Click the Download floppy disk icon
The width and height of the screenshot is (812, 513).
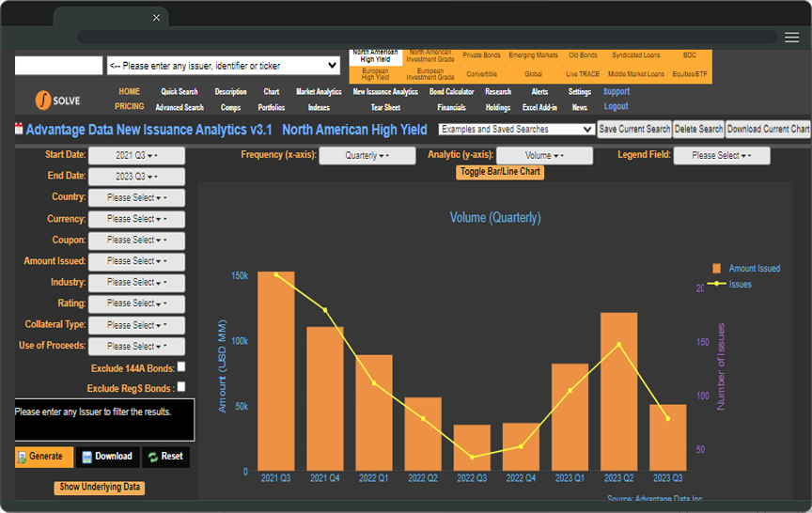87,457
